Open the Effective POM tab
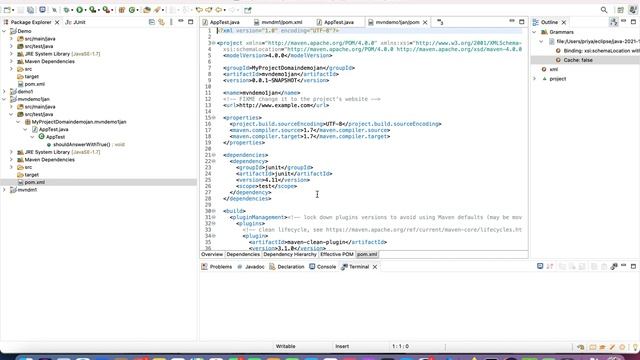The width and height of the screenshot is (640, 360). 337,254
